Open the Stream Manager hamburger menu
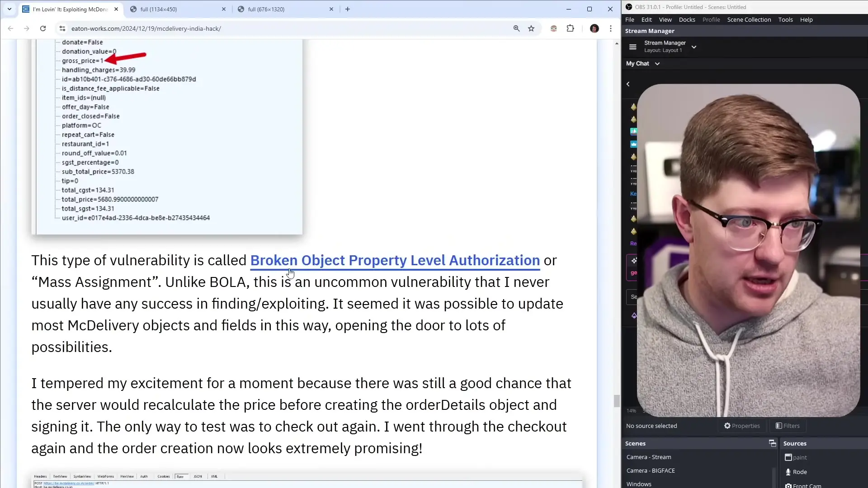 point(633,47)
